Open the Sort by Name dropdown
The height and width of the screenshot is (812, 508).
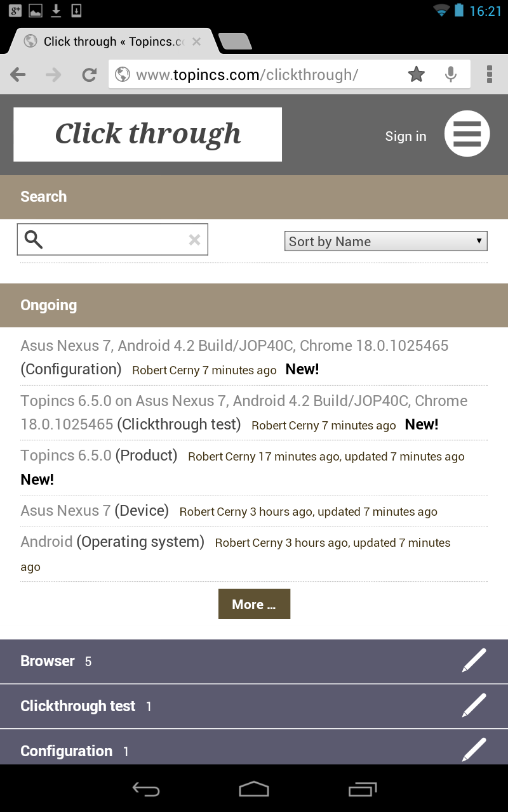pos(385,242)
